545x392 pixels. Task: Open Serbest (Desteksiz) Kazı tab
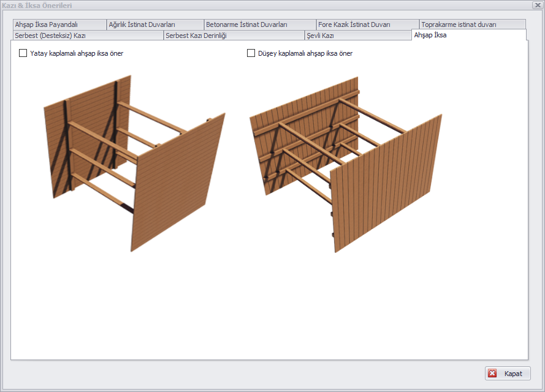[88, 36]
